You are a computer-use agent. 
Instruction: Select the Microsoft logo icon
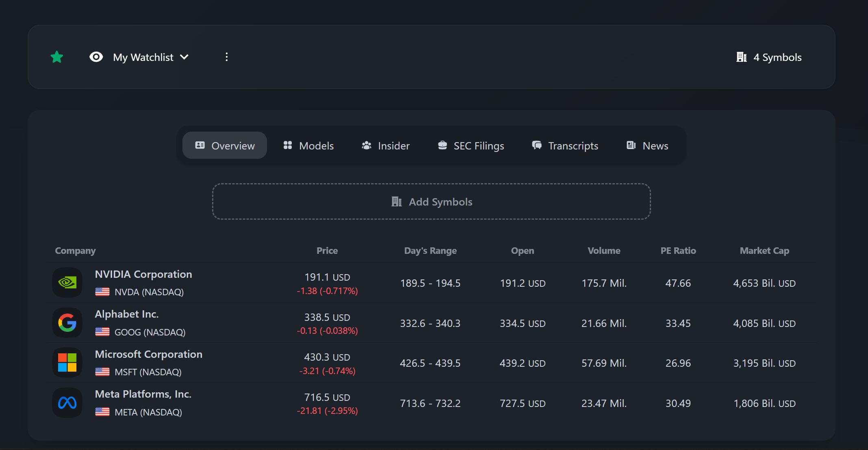coord(67,362)
